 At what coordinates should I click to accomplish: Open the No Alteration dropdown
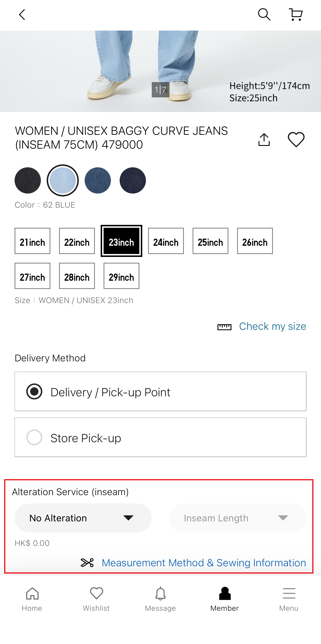tap(83, 518)
